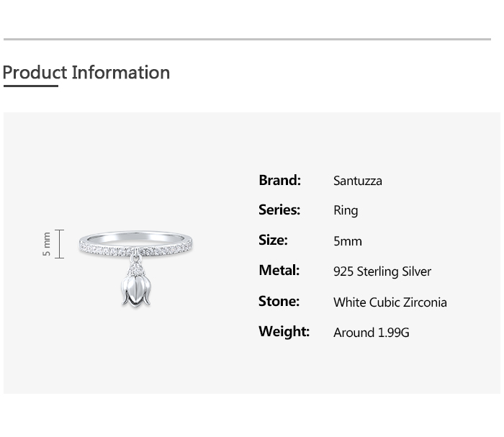The height and width of the screenshot is (437, 504).
Task: Click the Series label
Action: coord(279,210)
